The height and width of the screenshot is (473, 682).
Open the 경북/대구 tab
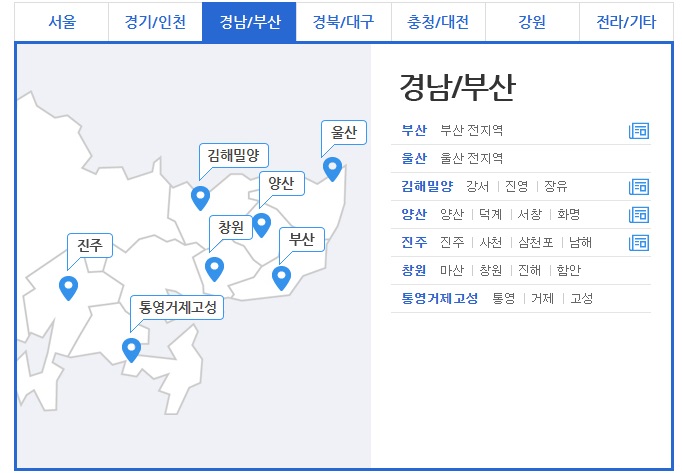tap(344, 22)
